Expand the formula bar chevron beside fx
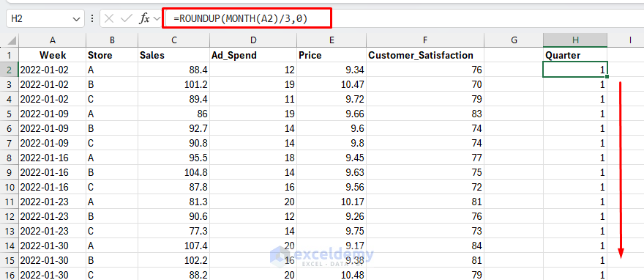The image size is (644, 280). coord(157,19)
